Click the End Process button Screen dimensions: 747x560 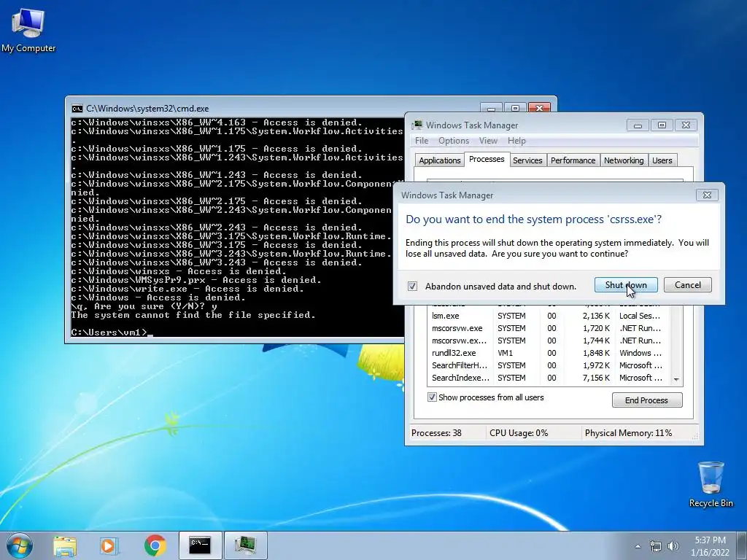(x=647, y=400)
